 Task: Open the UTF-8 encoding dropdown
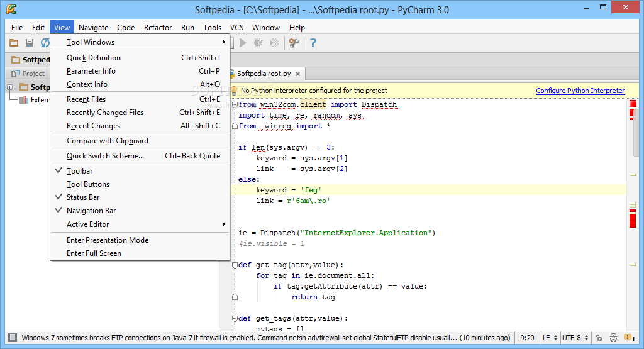point(575,338)
